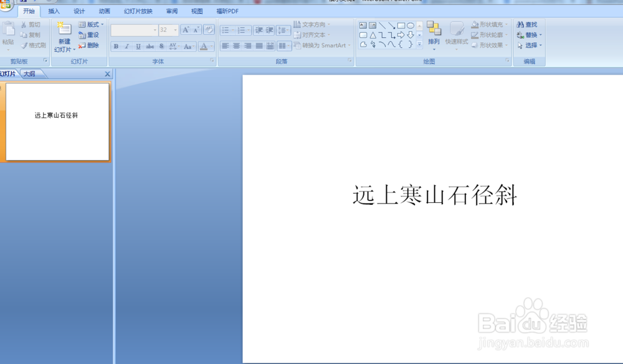Click the Bullets list icon
Screen dimensions: 623x364
point(226,30)
